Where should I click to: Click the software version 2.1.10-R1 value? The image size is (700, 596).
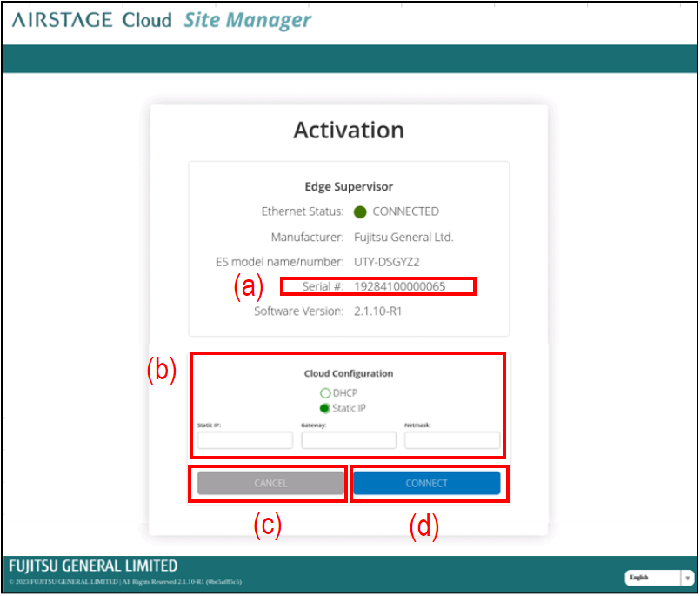[x=378, y=311]
